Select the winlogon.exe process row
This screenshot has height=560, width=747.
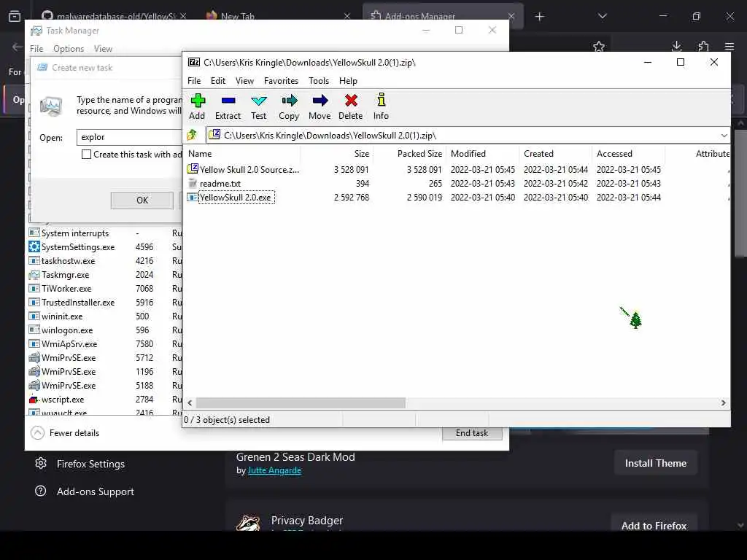point(105,330)
